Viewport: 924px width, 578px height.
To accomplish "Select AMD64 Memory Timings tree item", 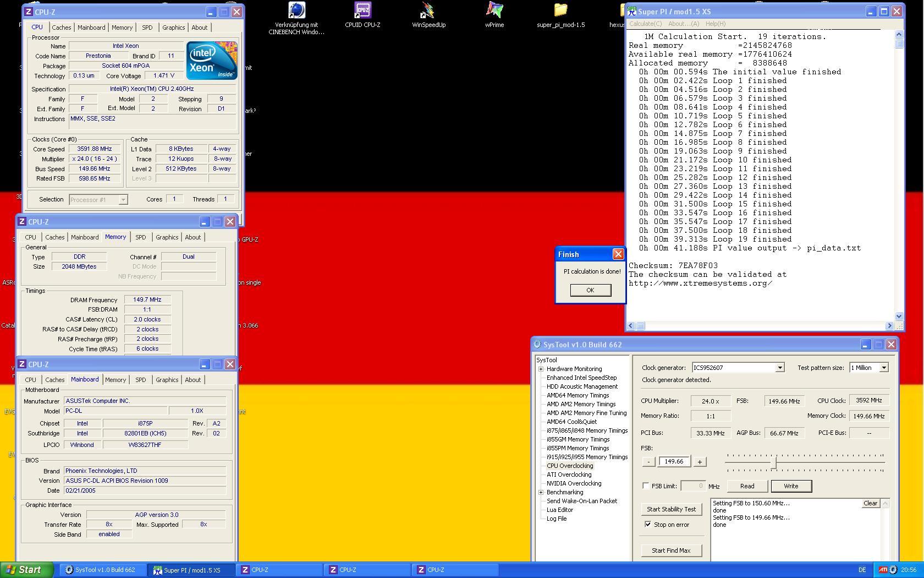I will pyautogui.click(x=577, y=395).
